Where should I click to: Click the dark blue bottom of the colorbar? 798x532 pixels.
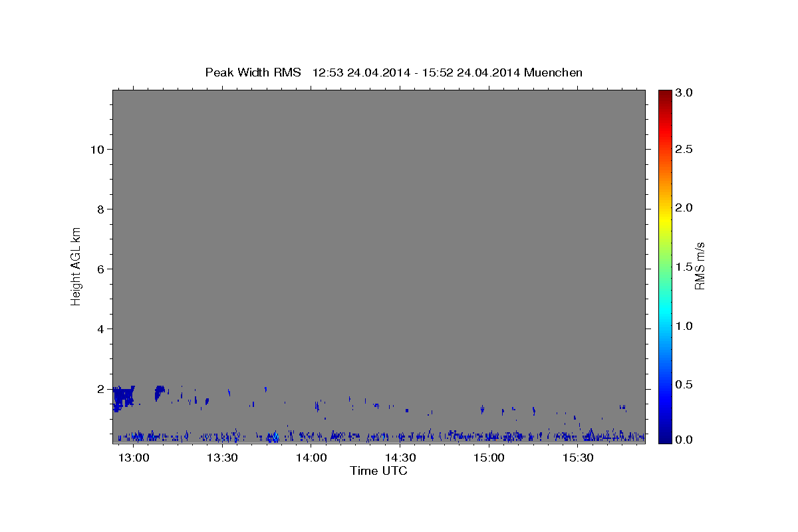pyautogui.click(x=664, y=437)
